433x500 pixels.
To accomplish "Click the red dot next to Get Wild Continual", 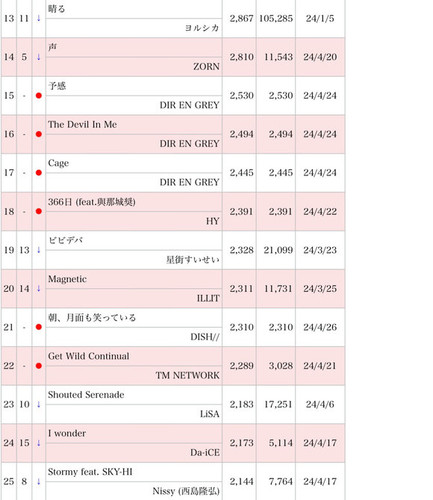I will (x=39, y=366).
